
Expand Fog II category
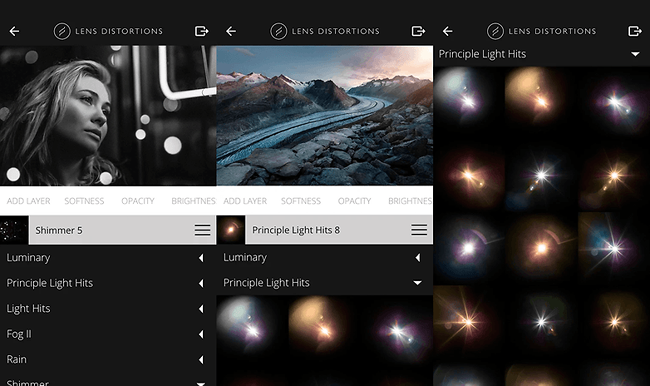(108, 334)
